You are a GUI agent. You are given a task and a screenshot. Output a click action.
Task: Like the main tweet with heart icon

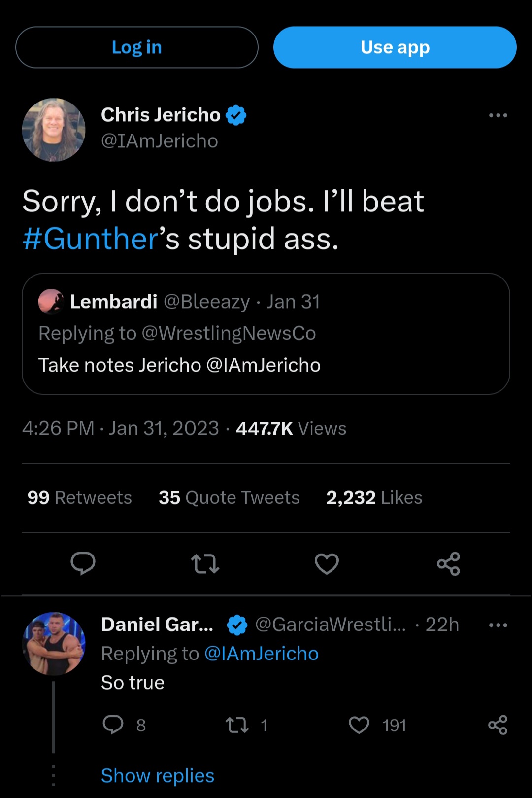click(327, 563)
